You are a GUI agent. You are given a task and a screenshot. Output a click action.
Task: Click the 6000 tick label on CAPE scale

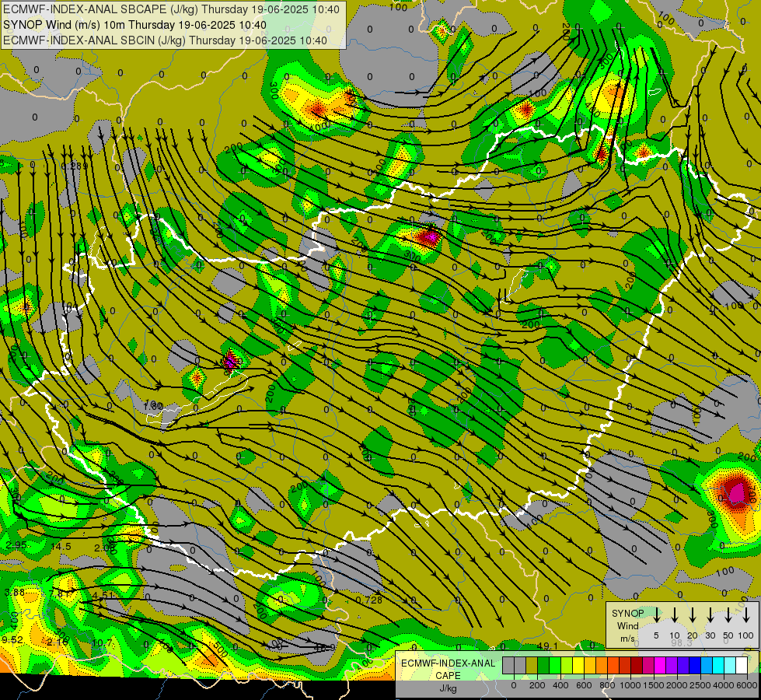click(x=747, y=685)
